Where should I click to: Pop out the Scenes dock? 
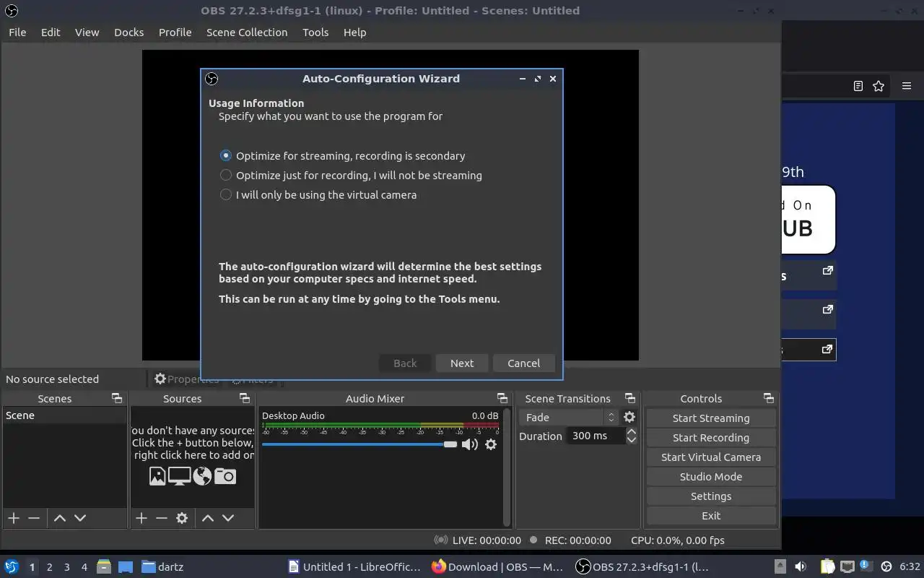(116, 398)
